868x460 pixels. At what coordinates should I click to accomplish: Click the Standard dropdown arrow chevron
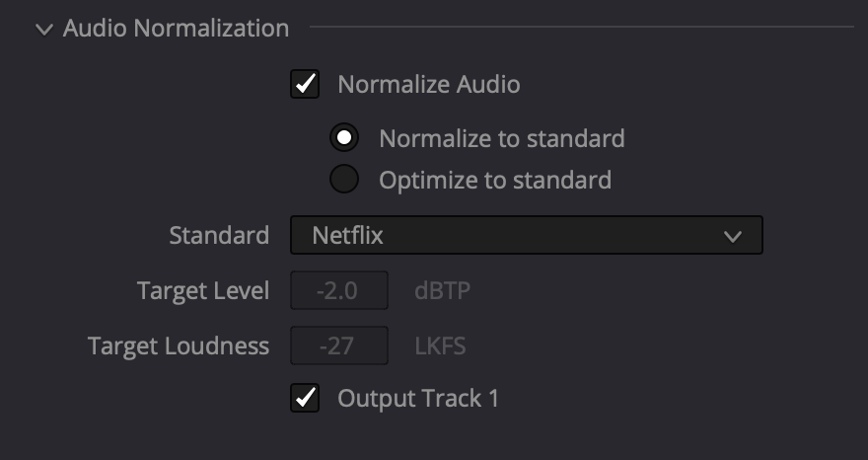click(x=732, y=236)
